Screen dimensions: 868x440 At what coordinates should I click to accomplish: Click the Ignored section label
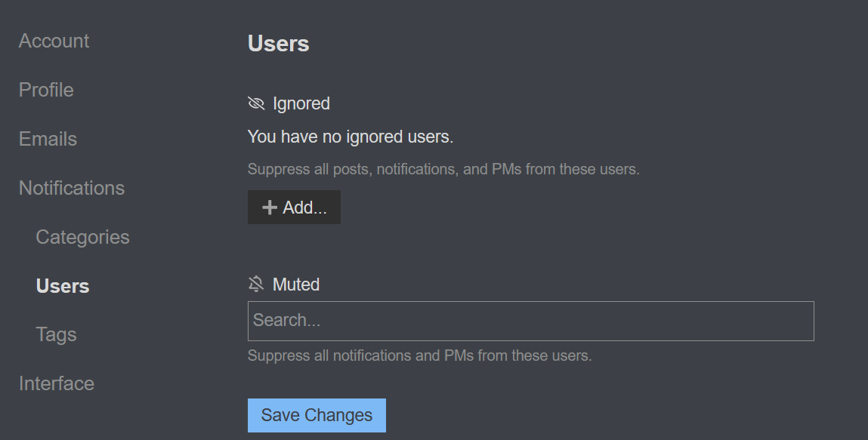click(x=301, y=103)
